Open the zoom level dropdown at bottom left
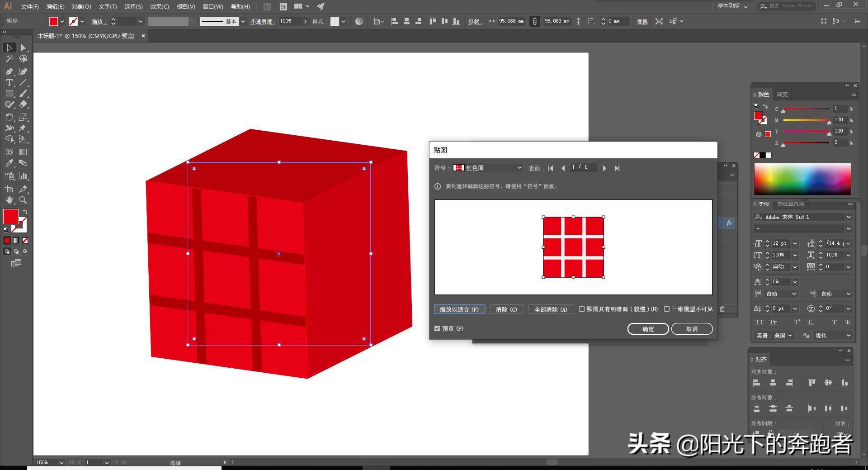 (x=62, y=462)
